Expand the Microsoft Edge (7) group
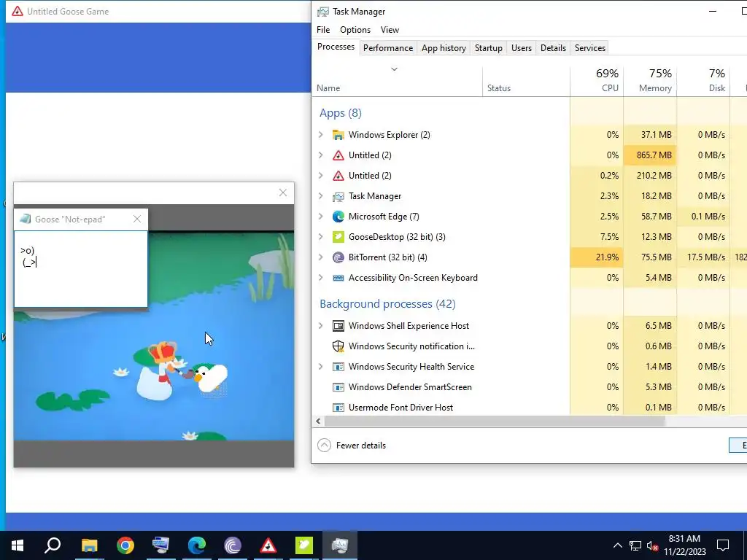 click(321, 217)
